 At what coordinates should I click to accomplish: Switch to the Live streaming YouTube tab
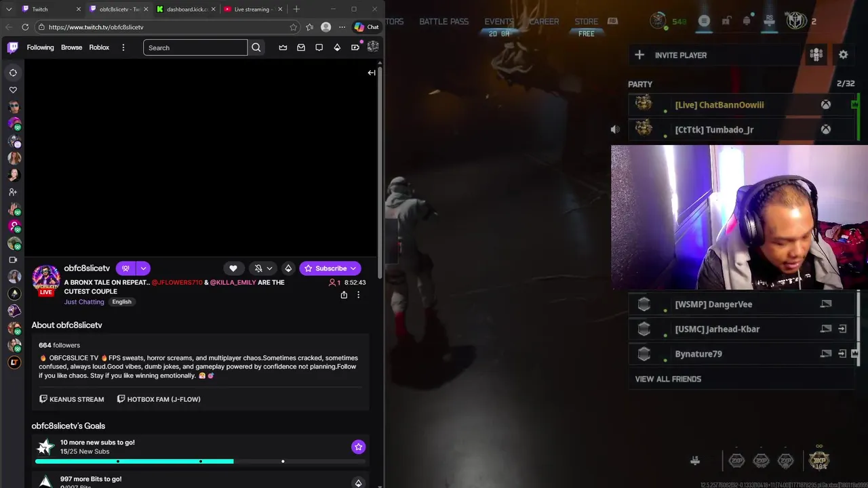pyautogui.click(x=252, y=9)
